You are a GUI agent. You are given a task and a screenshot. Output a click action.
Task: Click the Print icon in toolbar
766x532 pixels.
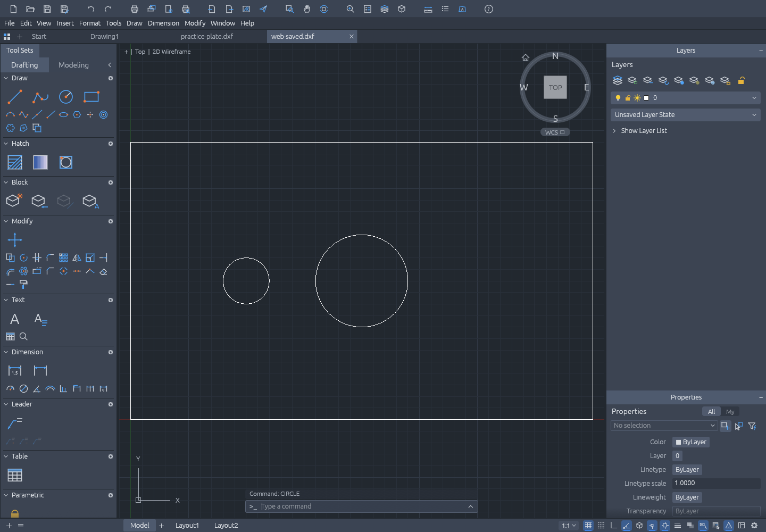coord(135,9)
